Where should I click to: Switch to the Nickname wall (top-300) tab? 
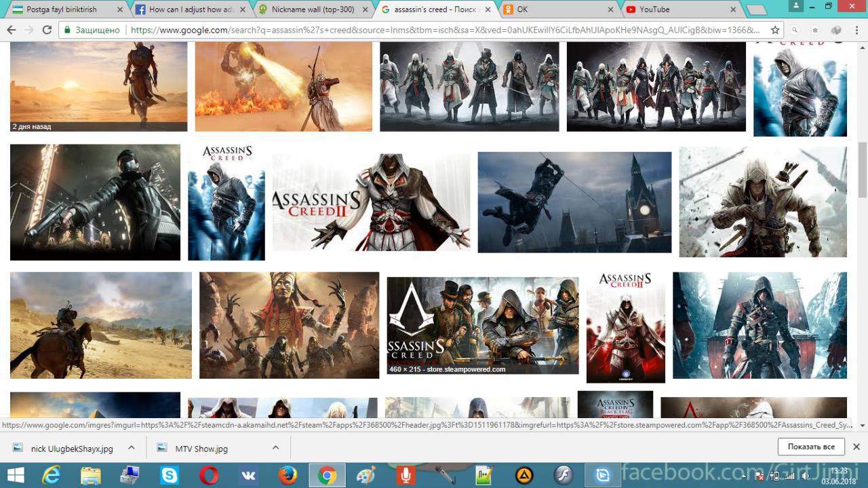click(312, 10)
